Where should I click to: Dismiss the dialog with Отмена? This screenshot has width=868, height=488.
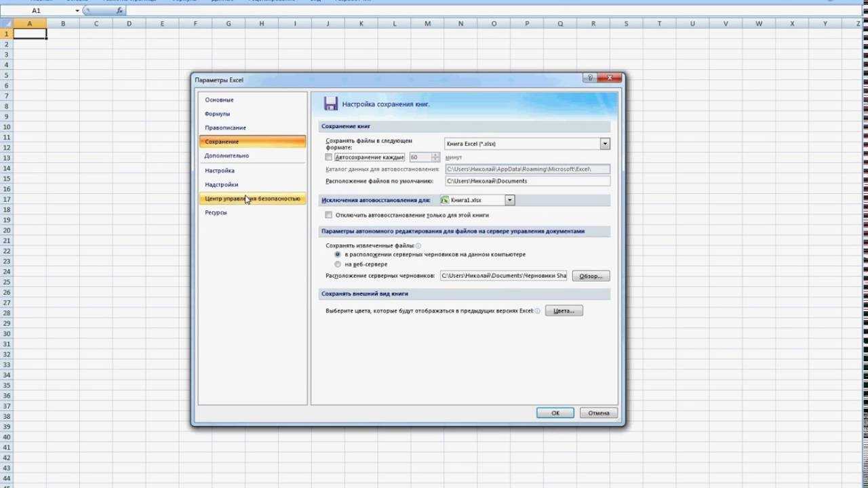(599, 413)
